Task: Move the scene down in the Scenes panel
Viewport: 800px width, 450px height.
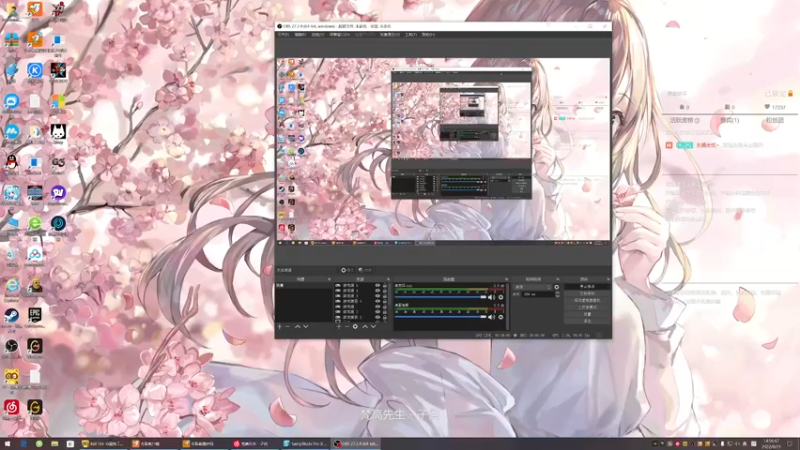Action: point(306,326)
